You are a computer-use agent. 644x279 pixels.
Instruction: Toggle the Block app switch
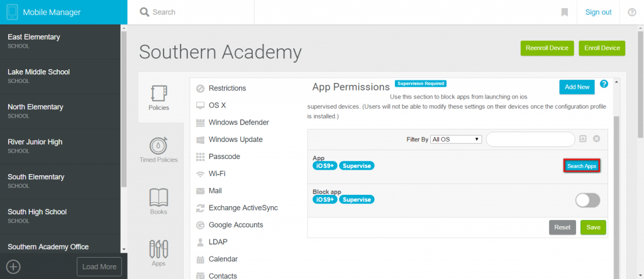coord(588,200)
